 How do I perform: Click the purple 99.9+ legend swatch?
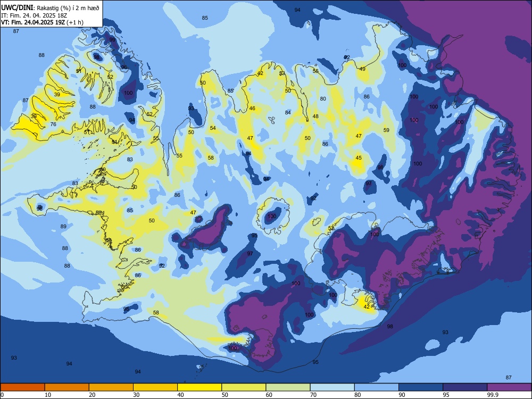[509, 387]
